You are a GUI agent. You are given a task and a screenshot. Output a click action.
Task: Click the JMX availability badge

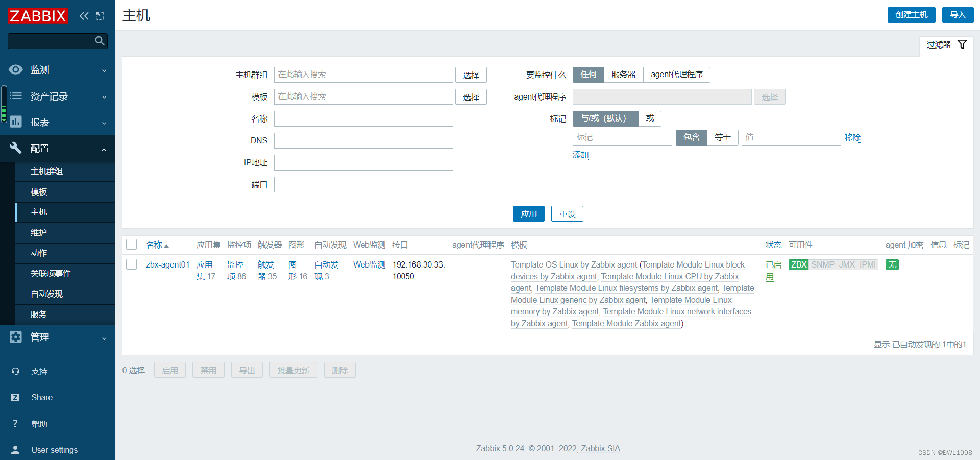point(847,264)
